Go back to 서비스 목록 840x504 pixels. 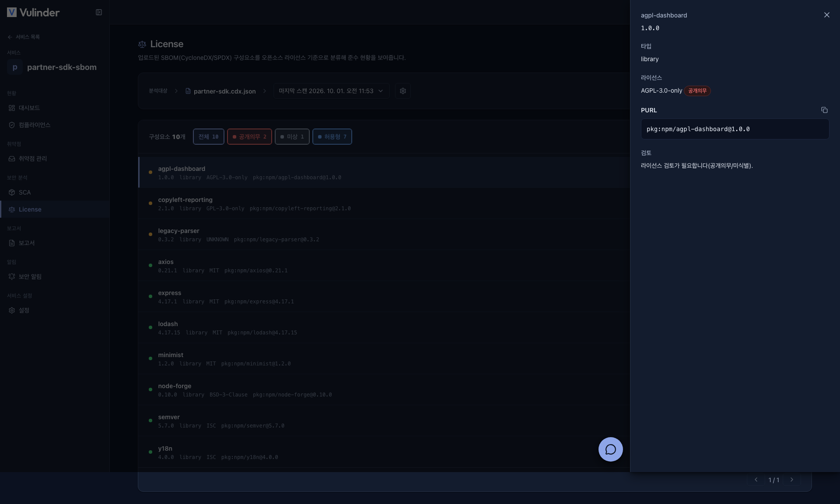24,37
